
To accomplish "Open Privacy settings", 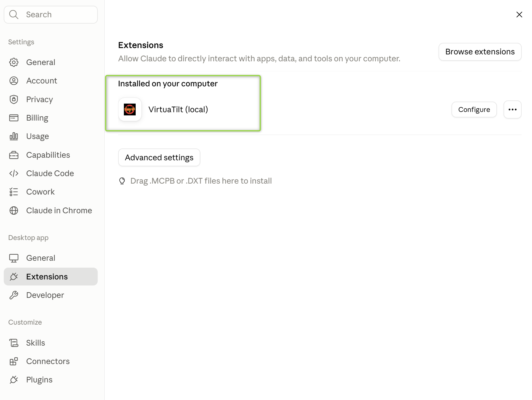I will point(51,99).
